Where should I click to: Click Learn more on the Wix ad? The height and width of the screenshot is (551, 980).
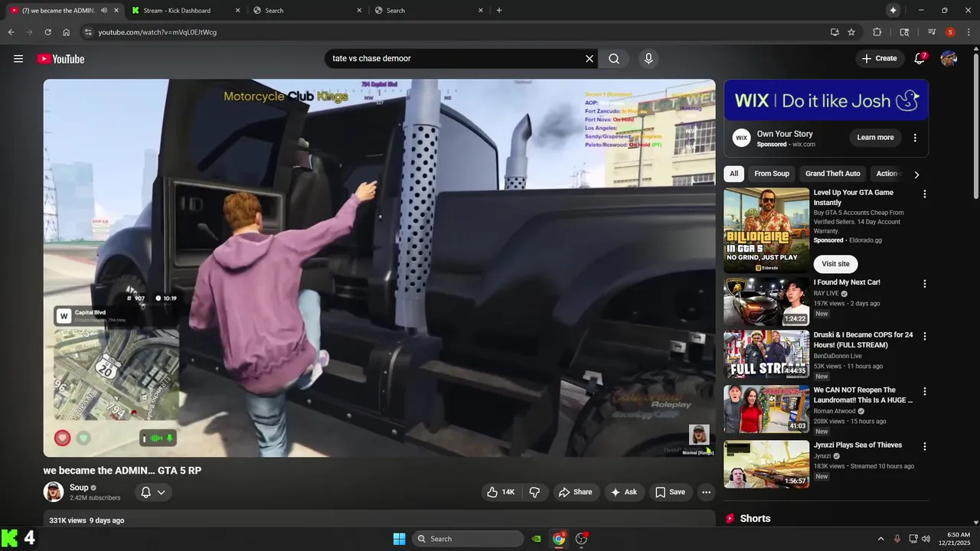(x=875, y=138)
